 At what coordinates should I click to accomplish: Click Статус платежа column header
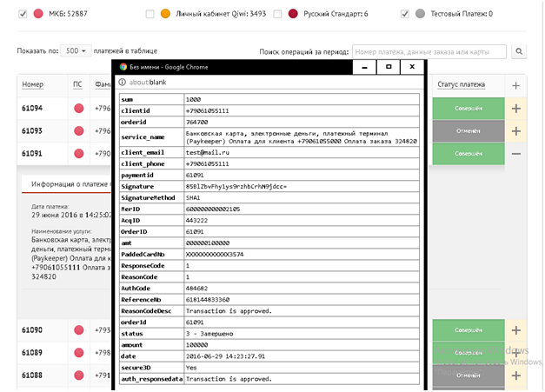point(461,85)
